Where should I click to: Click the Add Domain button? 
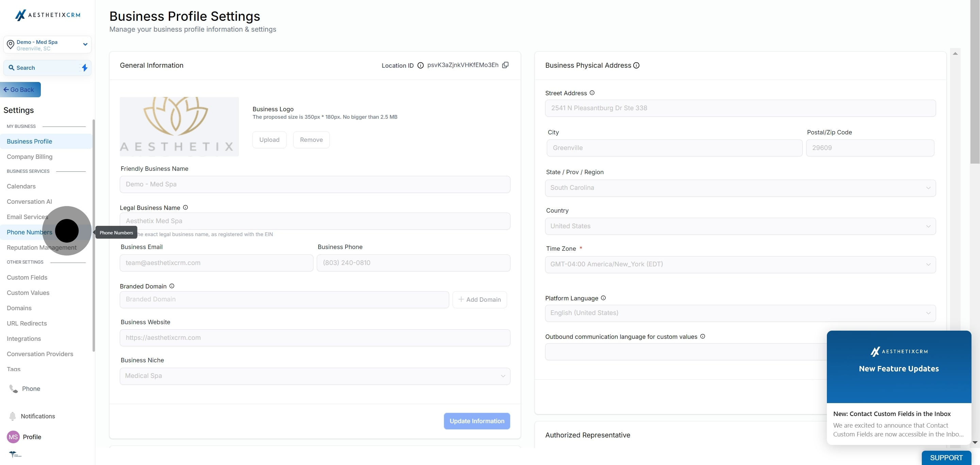click(479, 300)
